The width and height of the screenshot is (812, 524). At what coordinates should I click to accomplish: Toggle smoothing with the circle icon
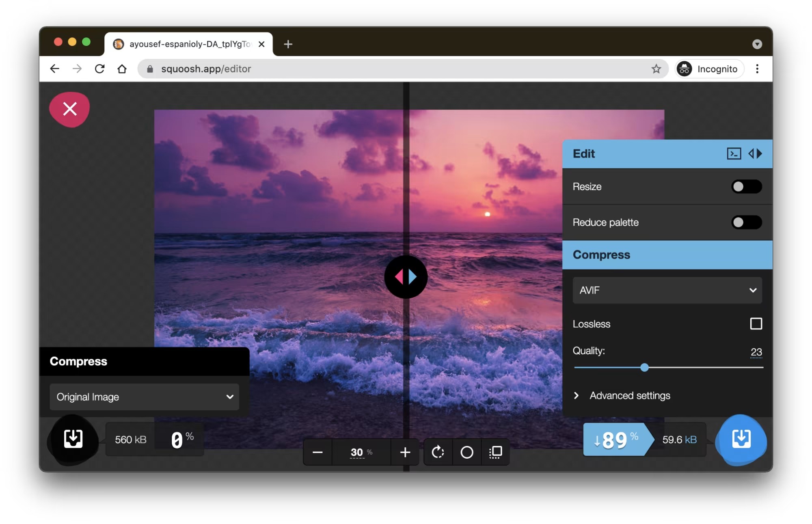point(467,452)
